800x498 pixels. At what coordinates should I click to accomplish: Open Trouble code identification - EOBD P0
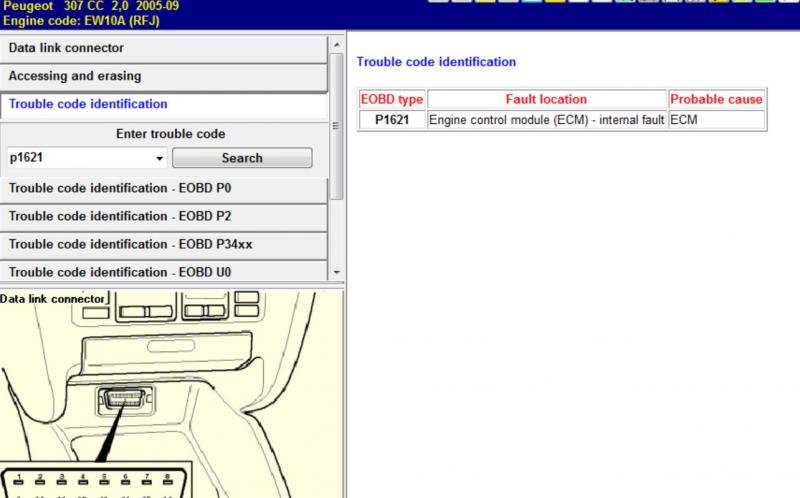click(x=163, y=188)
